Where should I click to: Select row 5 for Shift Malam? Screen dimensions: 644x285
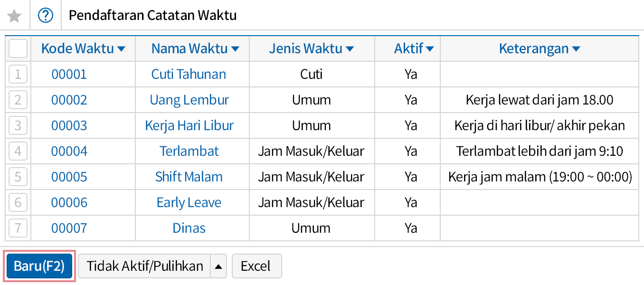click(18, 177)
